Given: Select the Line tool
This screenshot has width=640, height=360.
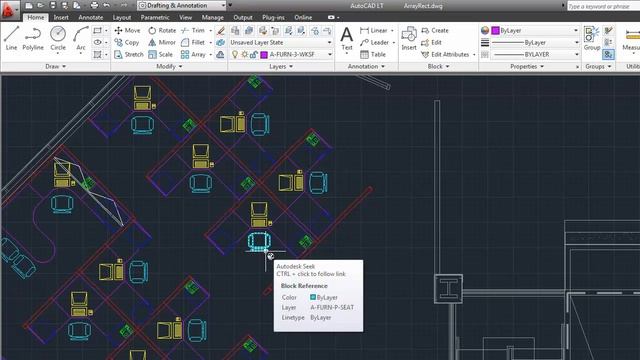Looking at the screenshot, I should click(x=11, y=38).
